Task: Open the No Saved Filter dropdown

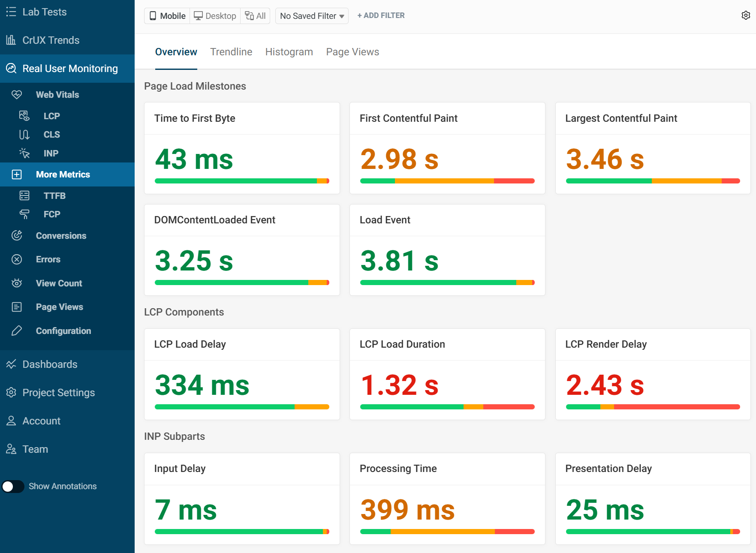Action: click(311, 15)
